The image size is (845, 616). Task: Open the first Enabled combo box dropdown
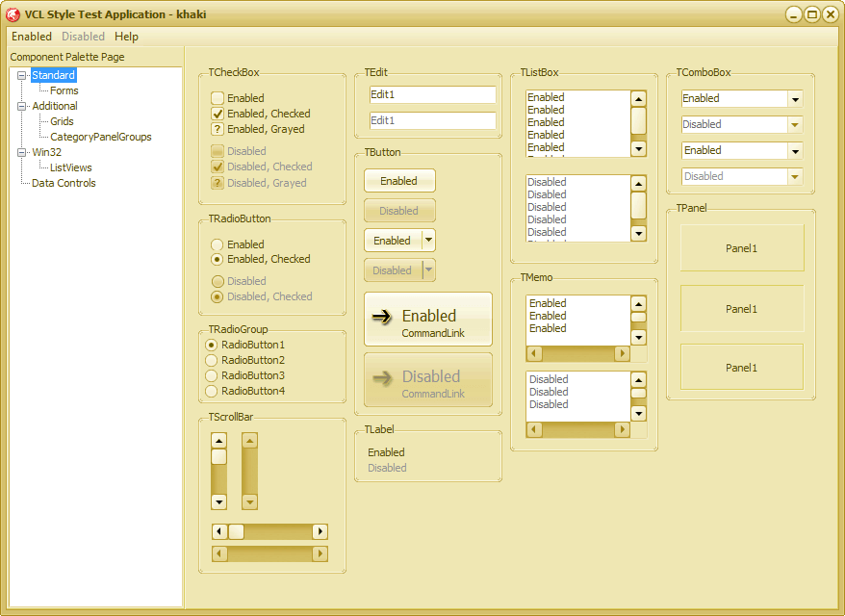tap(795, 98)
